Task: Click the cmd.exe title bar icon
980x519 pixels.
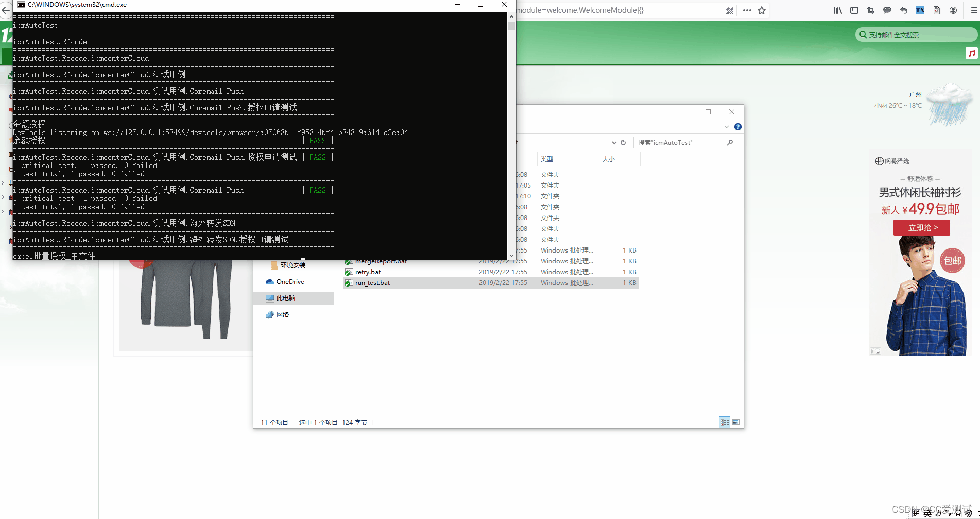Action: (21, 5)
